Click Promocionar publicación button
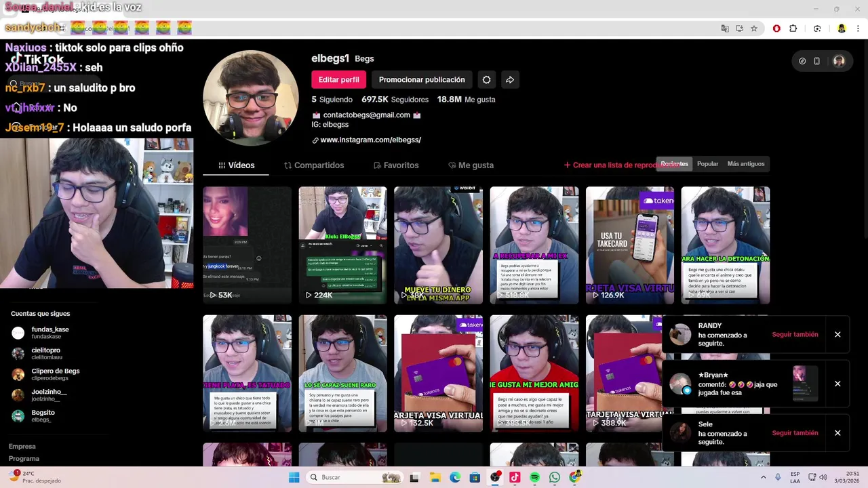This screenshot has height=488, width=868. (x=422, y=80)
